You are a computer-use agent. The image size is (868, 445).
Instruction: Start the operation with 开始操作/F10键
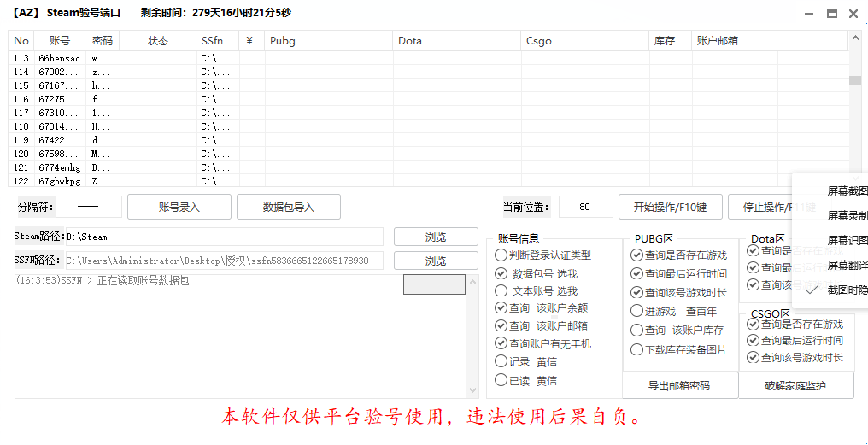click(671, 207)
